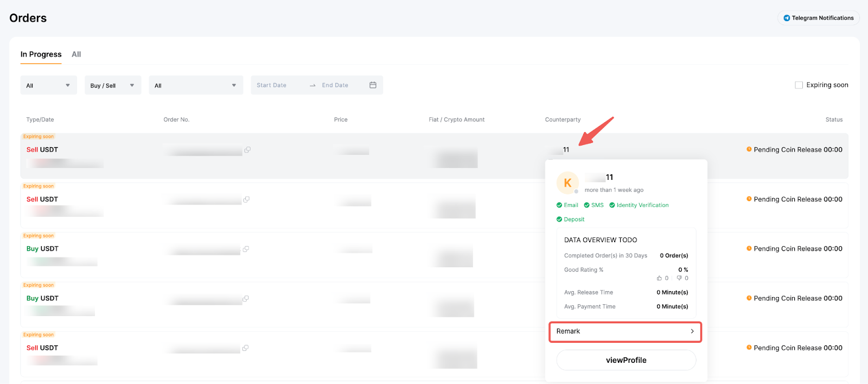Open the wide All filter dropdown
868x384 pixels.
[x=195, y=85]
